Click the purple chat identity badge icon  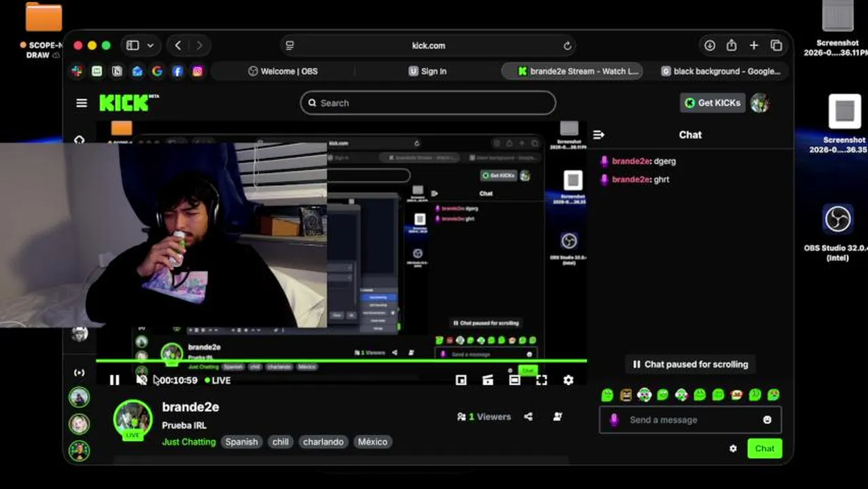point(614,420)
